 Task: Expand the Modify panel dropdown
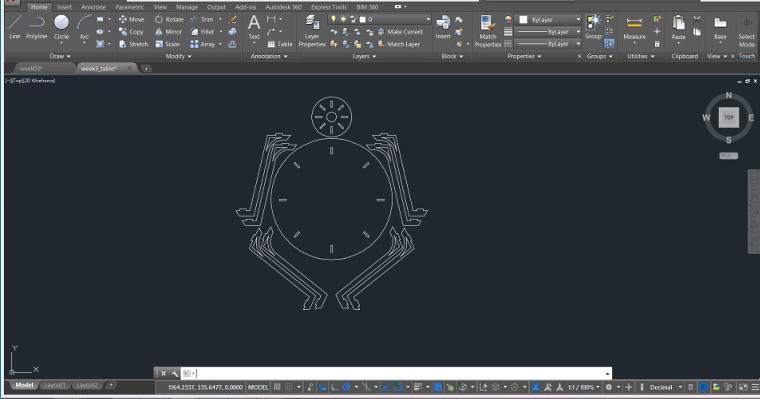[x=178, y=56]
